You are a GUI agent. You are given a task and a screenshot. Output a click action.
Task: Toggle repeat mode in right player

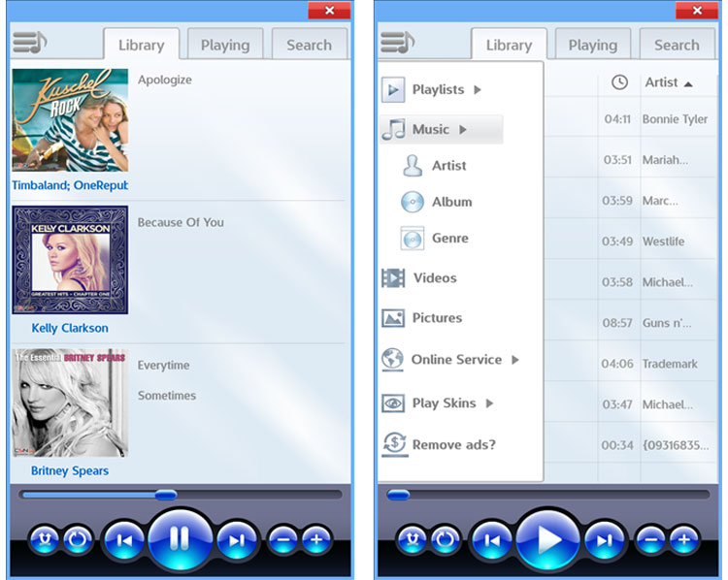446,539
